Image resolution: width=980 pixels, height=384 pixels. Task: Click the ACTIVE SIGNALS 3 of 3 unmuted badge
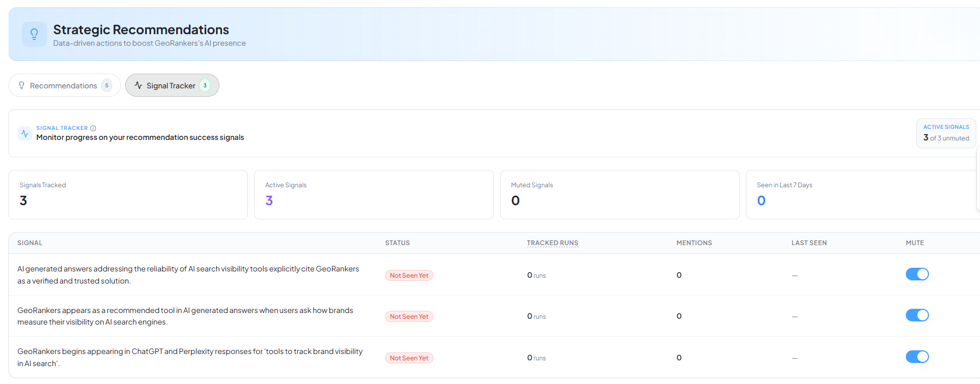coord(946,133)
